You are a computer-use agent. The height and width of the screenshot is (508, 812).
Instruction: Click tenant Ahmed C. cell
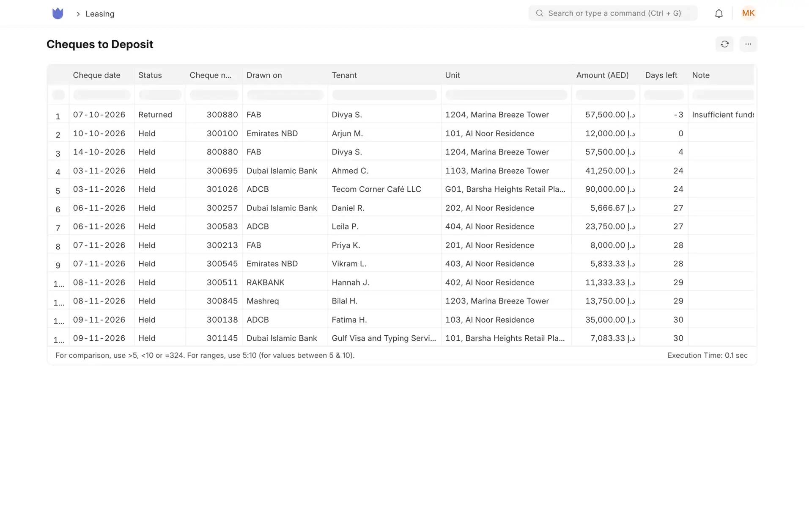[384, 171]
